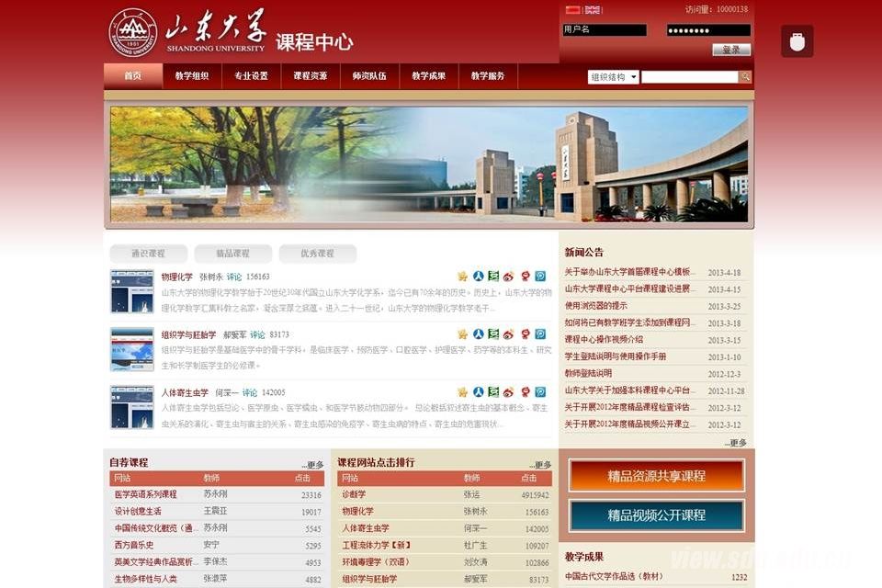The image size is (882, 588).
Task: Share 组织学与胚胎学 via Douban icon
Action: [x=493, y=334]
